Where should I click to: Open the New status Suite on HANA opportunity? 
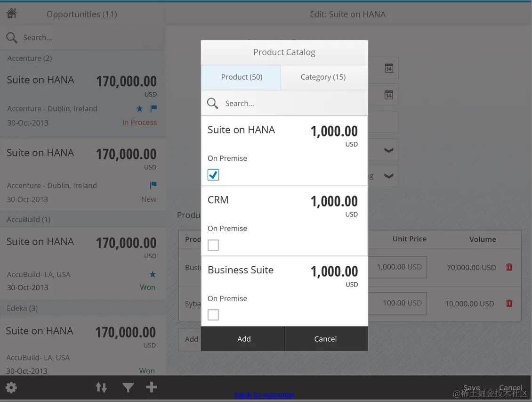[x=83, y=175]
